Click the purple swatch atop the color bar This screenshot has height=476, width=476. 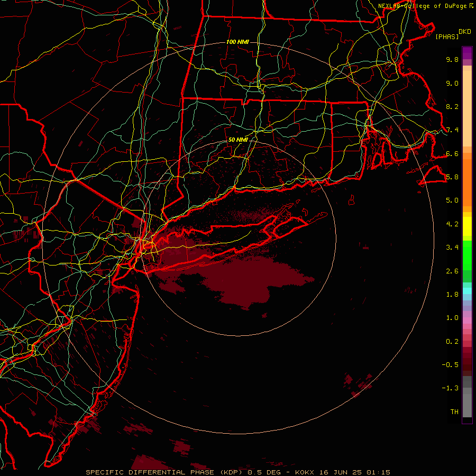[x=467, y=53]
